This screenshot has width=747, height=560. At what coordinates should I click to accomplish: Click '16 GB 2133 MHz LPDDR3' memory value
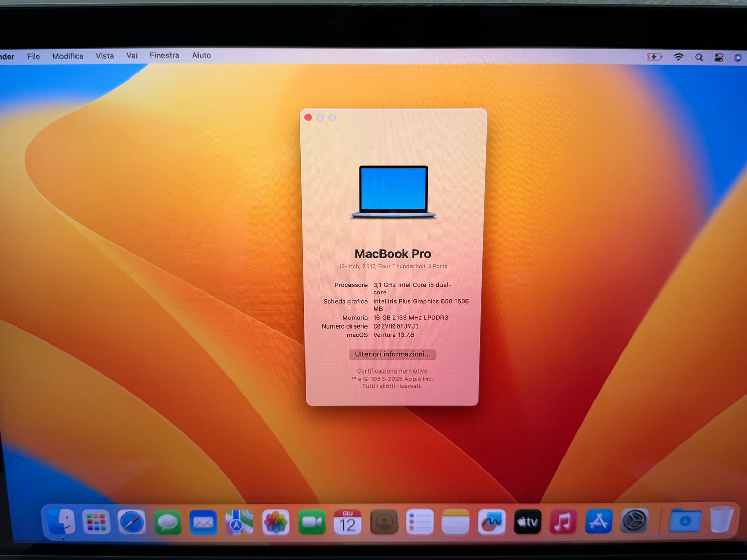pos(410,318)
